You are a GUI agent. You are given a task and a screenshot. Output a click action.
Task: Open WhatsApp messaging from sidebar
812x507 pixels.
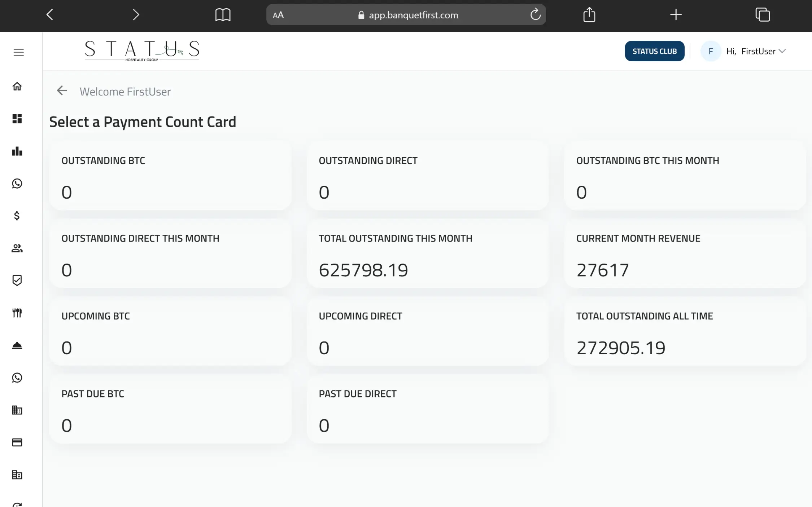coord(17,184)
